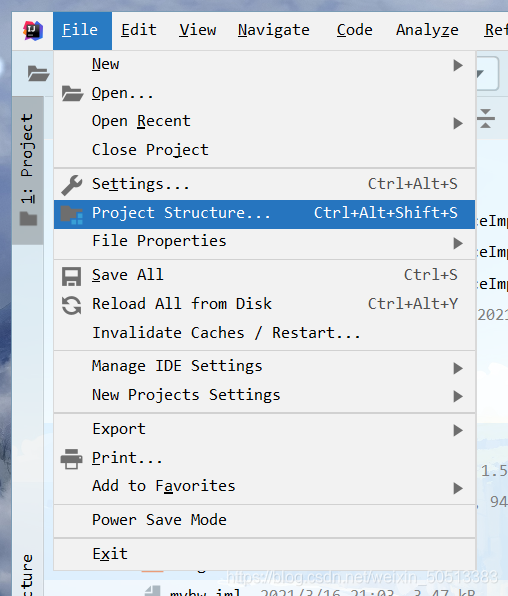
Task: Click the Reload All from Disk arrows icon
Action: pyautogui.click(x=71, y=305)
